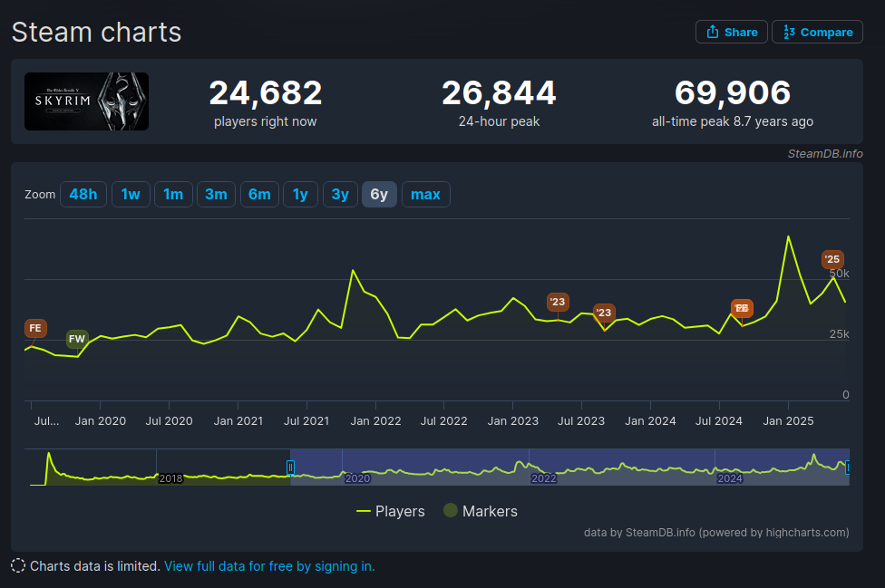Set zoom to 1m

click(x=173, y=195)
